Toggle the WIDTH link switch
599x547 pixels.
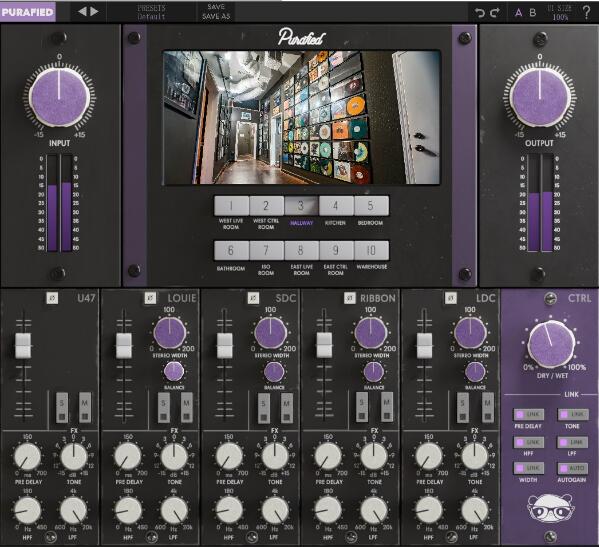[529, 468]
